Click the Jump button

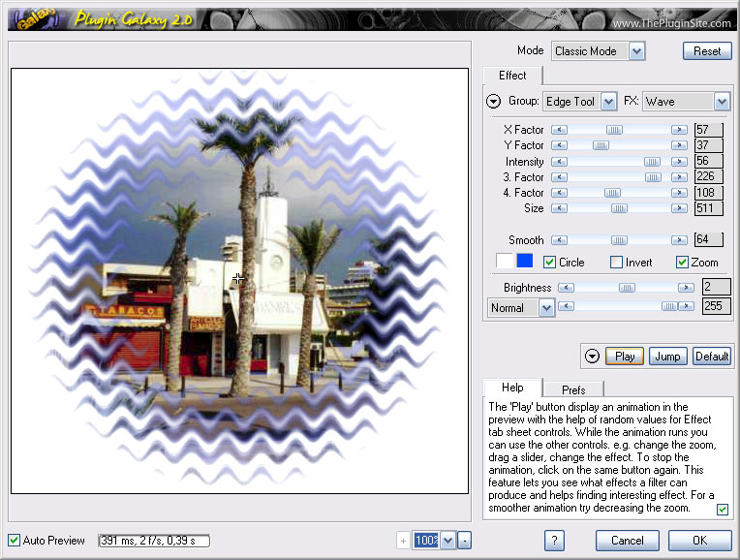click(x=667, y=357)
